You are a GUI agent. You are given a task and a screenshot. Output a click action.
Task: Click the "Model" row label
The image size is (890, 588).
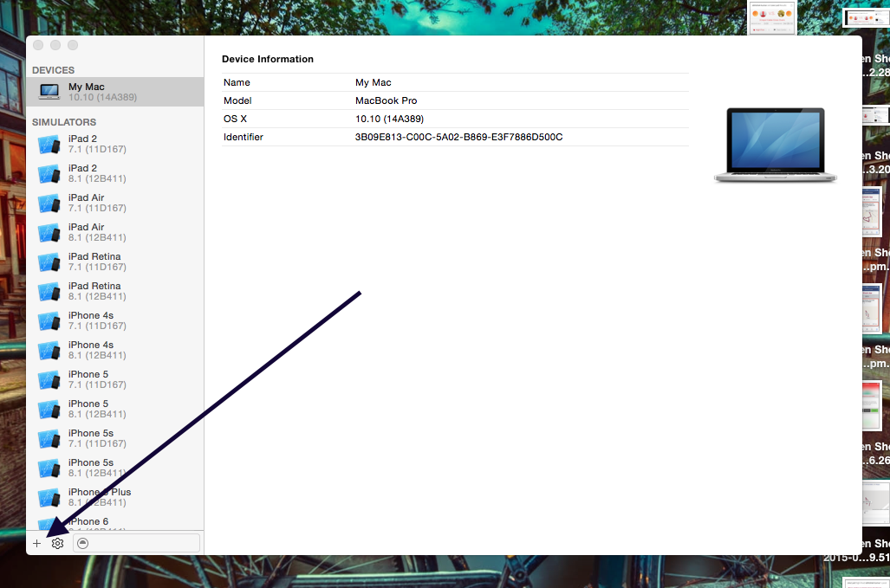pos(237,101)
